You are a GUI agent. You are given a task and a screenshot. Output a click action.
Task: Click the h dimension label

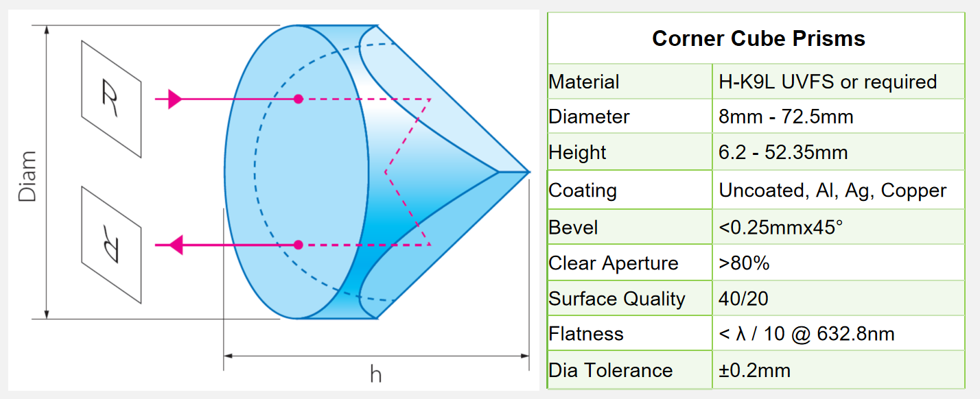(375, 374)
